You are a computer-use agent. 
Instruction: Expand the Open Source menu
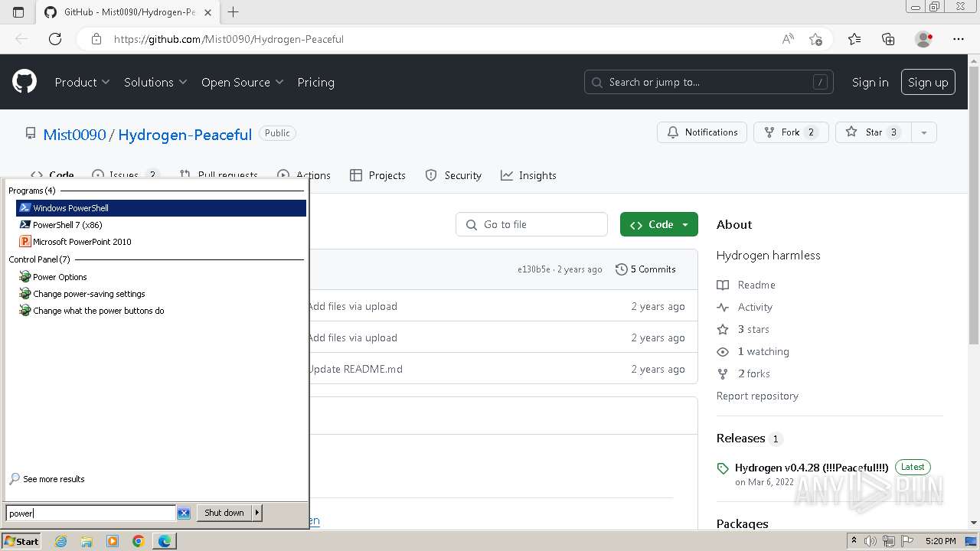[x=242, y=82]
